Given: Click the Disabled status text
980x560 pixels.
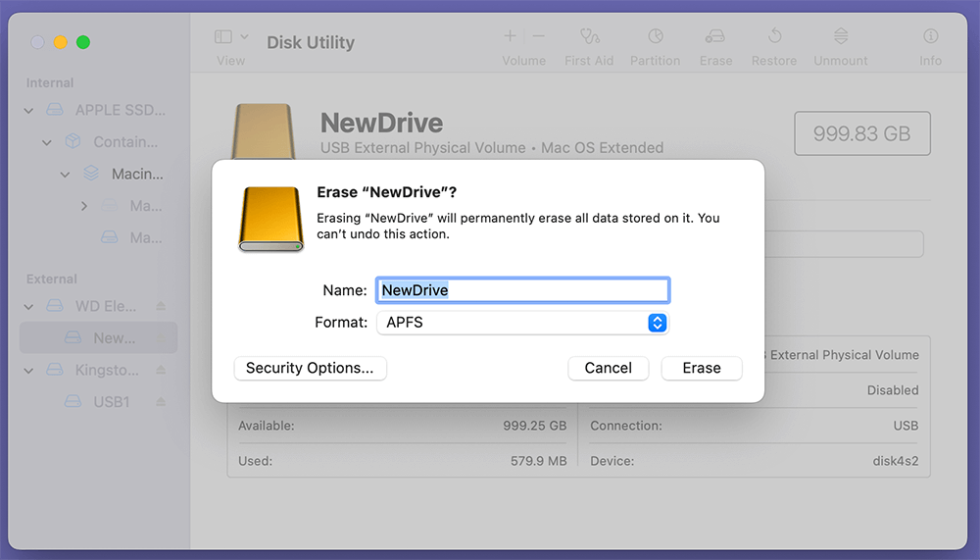Looking at the screenshot, I should pyautogui.click(x=893, y=390).
